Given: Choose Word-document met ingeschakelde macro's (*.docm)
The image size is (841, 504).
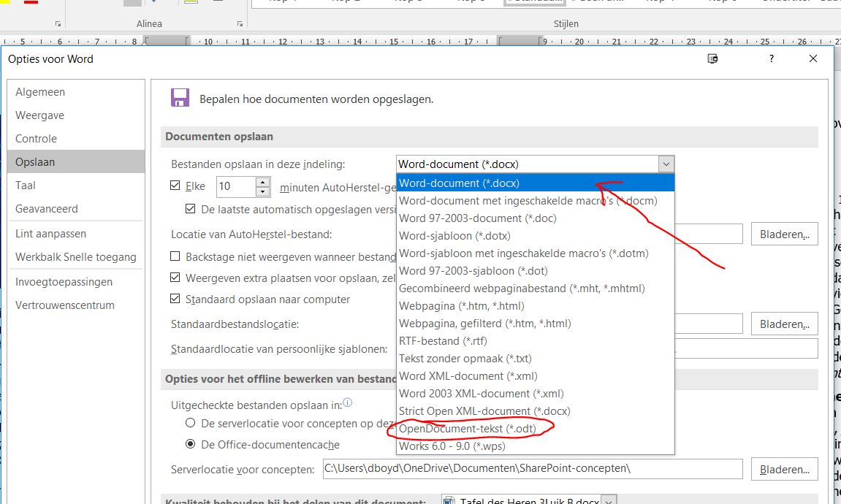Looking at the screenshot, I should (x=536, y=201).
